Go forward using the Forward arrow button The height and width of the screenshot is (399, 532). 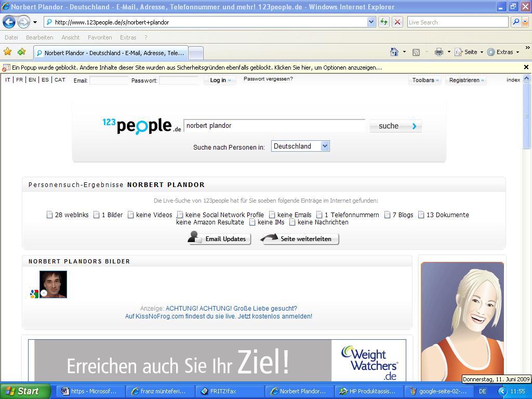tap(23, 22)
